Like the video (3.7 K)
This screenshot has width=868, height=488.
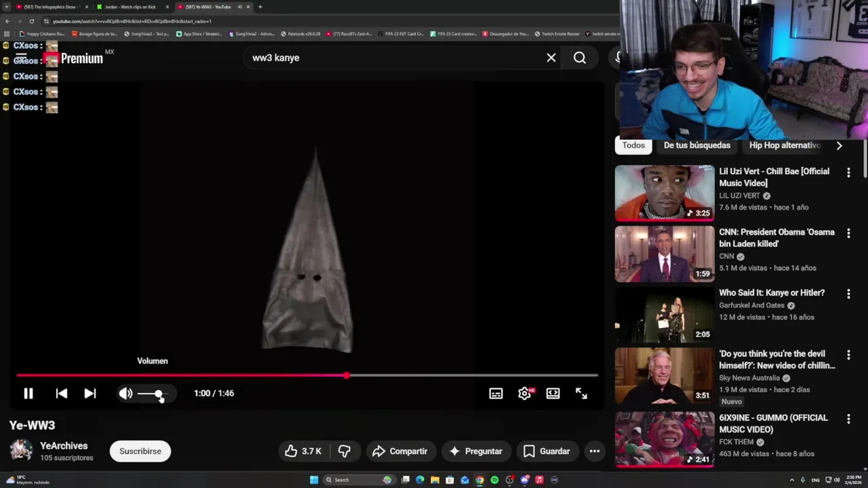[x=303, y=451]
